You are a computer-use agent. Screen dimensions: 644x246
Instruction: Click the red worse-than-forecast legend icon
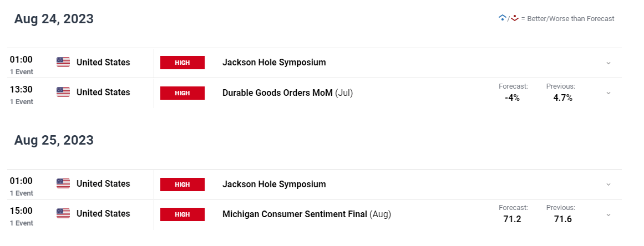514,18
